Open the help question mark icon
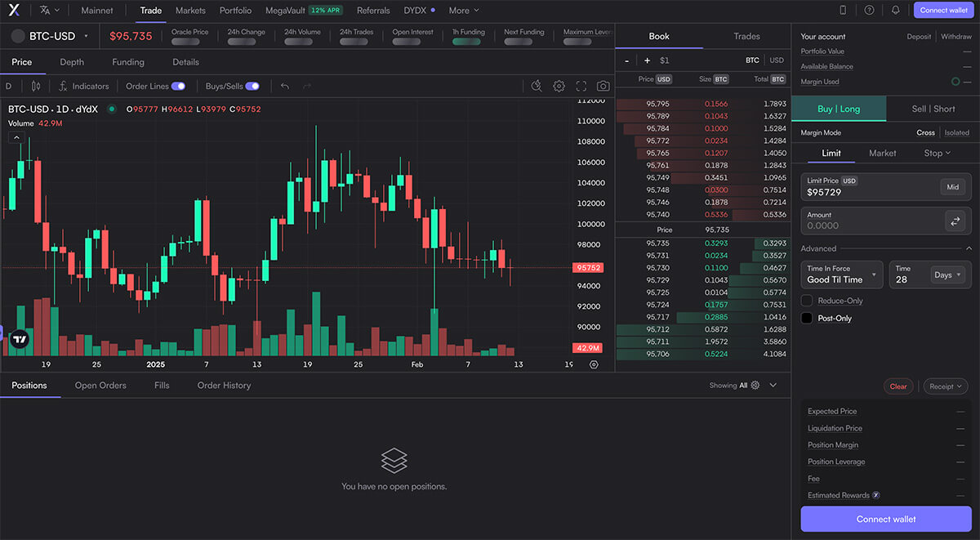 tap(869, 11)
